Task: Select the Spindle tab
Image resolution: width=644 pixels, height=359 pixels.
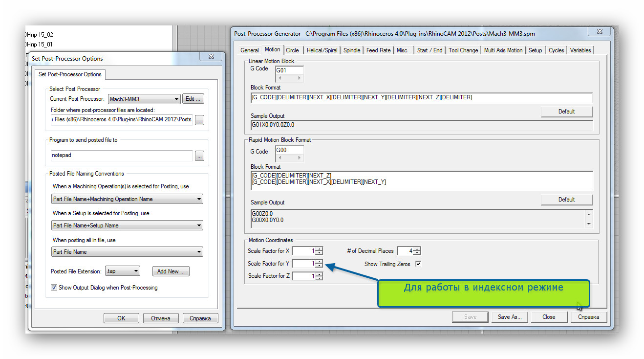Action: [x=352, y=50]
